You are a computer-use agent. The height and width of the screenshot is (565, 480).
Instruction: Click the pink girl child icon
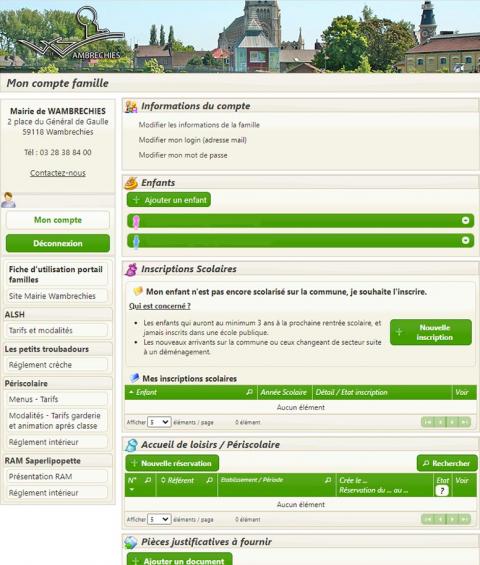(x=136, y=222)
